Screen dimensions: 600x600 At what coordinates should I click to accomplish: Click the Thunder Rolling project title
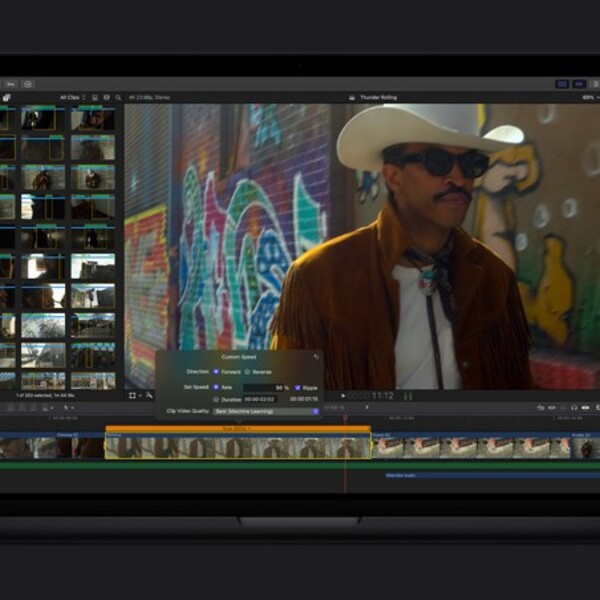point(378,98)
